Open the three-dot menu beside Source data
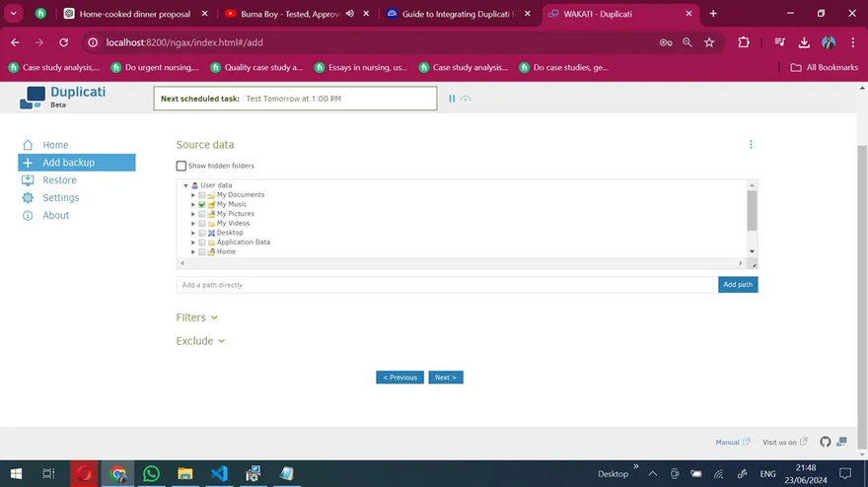This screenshot has height=487, width=868. pos(751,145)
